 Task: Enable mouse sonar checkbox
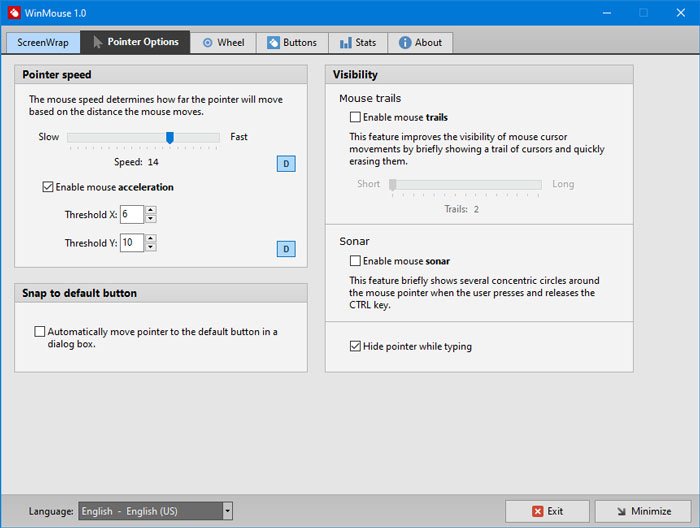[355, 261]
